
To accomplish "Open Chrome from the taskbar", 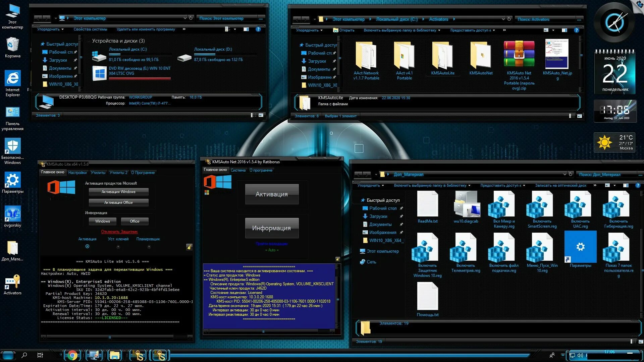I will click(x=72, y=355).
